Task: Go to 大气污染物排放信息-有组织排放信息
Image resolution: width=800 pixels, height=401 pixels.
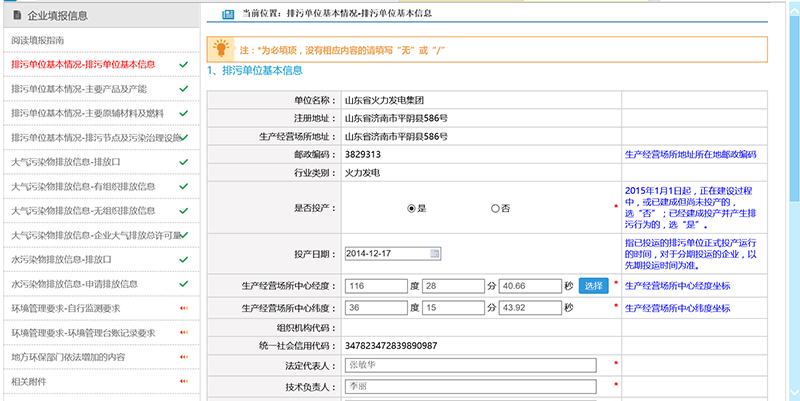Action: [83, 186]
